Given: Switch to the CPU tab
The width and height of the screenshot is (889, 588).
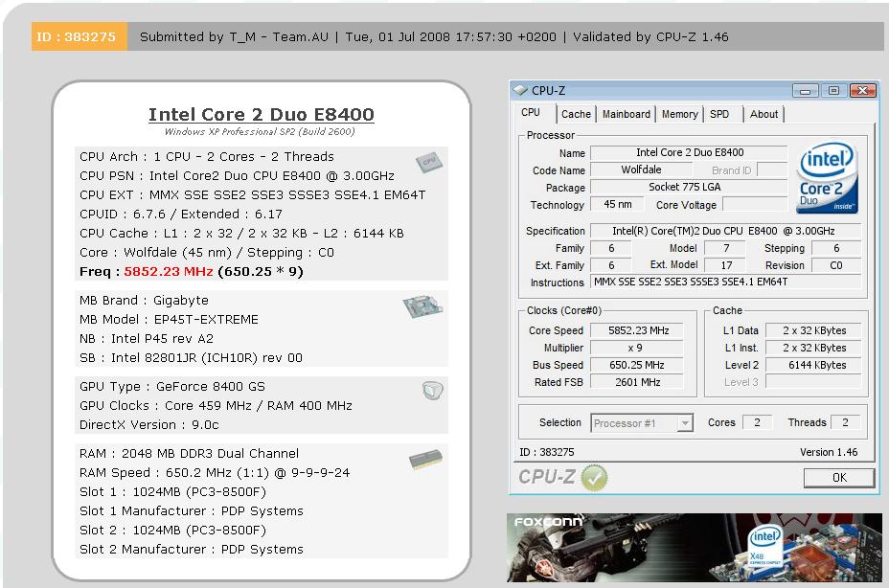Looking at the screenshot, I should pos(531,113).
